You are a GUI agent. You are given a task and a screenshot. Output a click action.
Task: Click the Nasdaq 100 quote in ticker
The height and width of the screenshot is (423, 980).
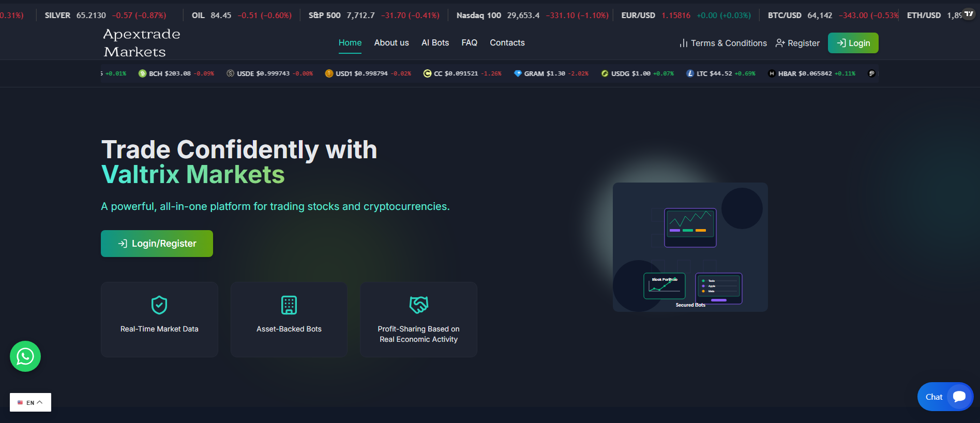(x=533, y=16)
